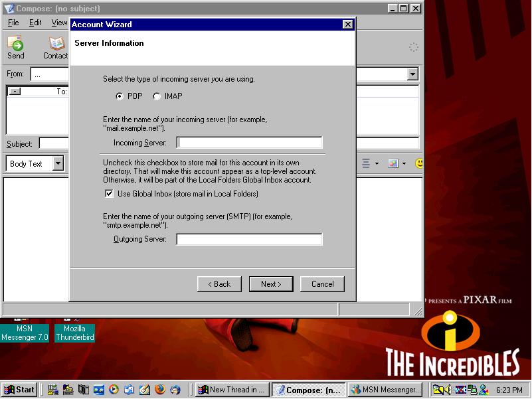
Task: Click the Send toolbar icon
Action: click(15, 47)
